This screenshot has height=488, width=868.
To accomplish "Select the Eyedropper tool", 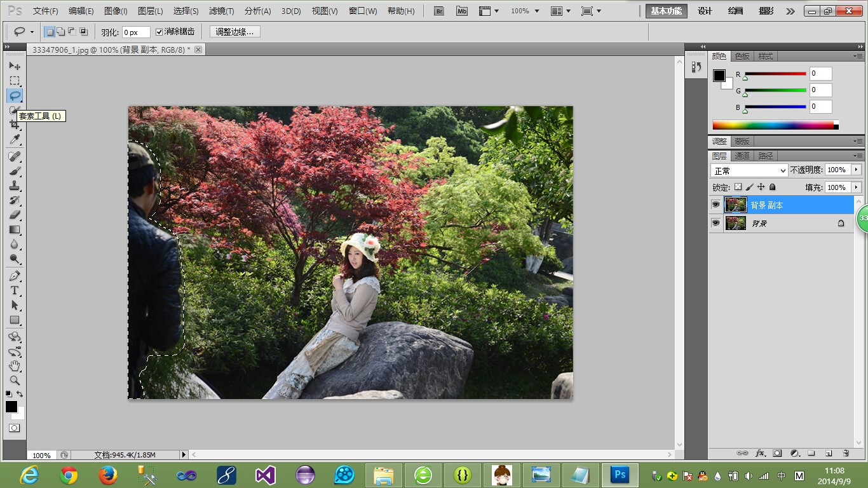I will click(15, 139).
